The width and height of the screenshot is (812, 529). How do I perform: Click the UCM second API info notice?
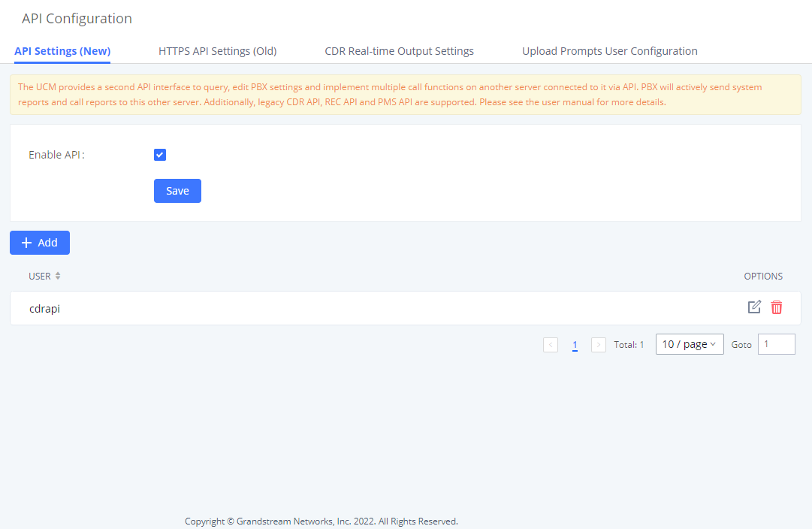[x=406, y=94]
